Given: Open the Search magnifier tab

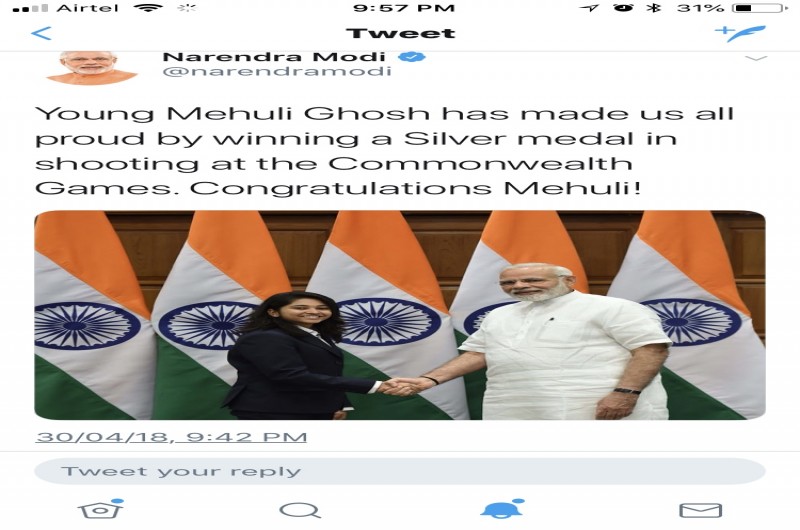Looking at the screenshot, I should [300, 510].
